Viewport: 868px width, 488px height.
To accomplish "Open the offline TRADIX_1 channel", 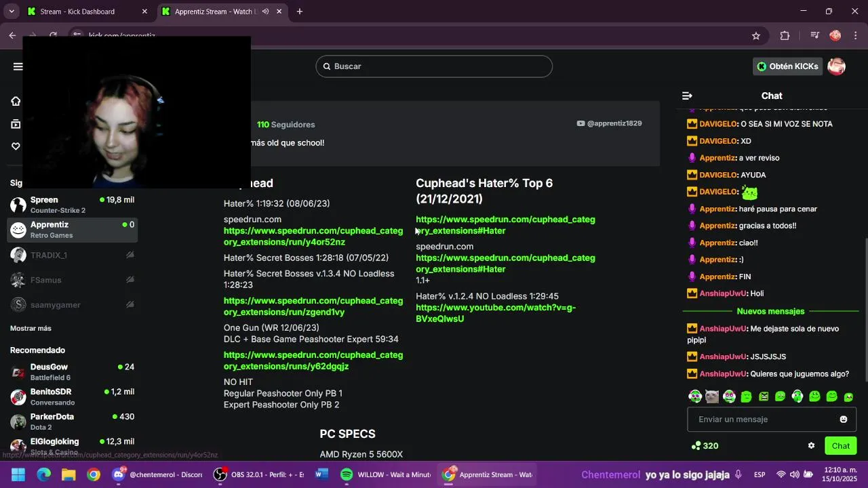I will click(x=73, y=255).
